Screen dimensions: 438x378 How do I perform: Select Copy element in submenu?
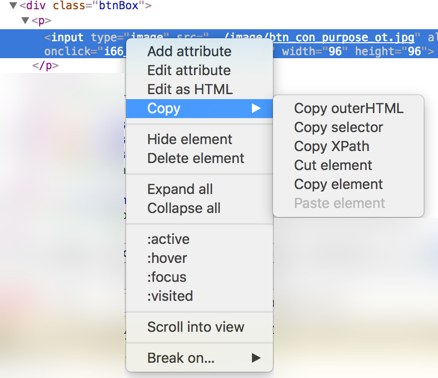click(348, 184)
